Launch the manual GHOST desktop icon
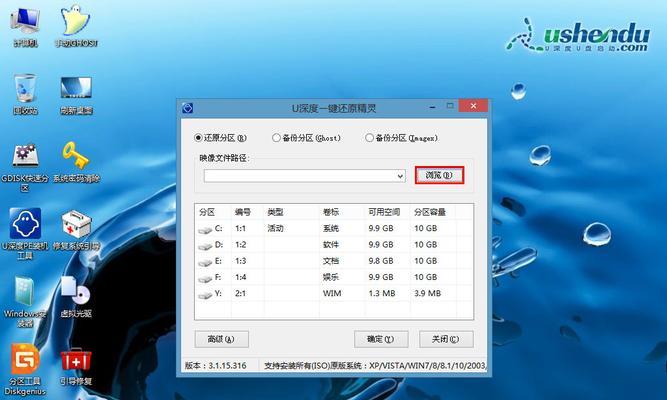This screenshot has width=667, height=400. (74, 22)
